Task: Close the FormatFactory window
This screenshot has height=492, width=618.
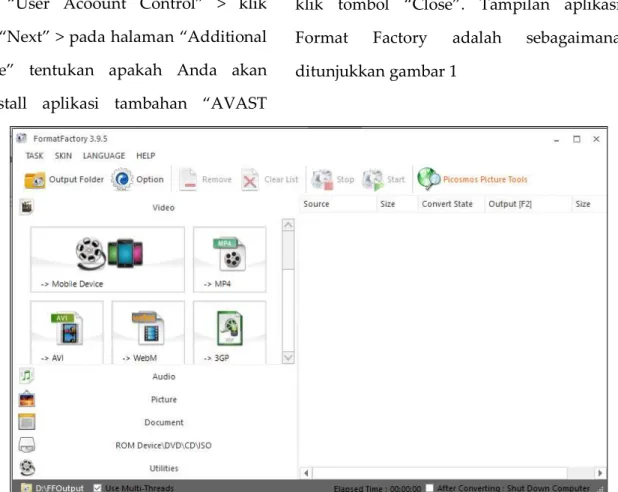Action: pos(596,139)
